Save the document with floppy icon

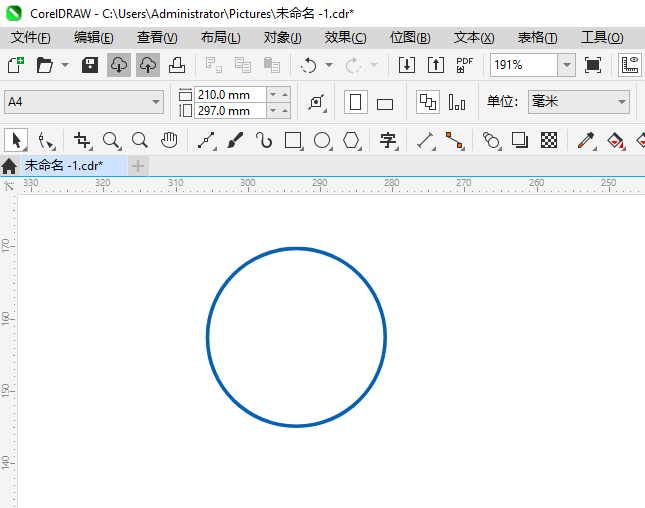coord(90,65)
